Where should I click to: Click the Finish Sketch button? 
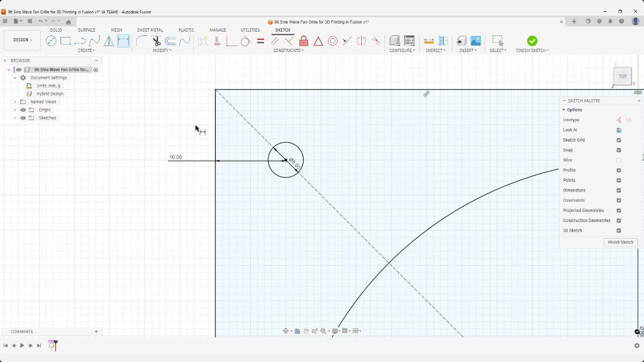point(620,242)
